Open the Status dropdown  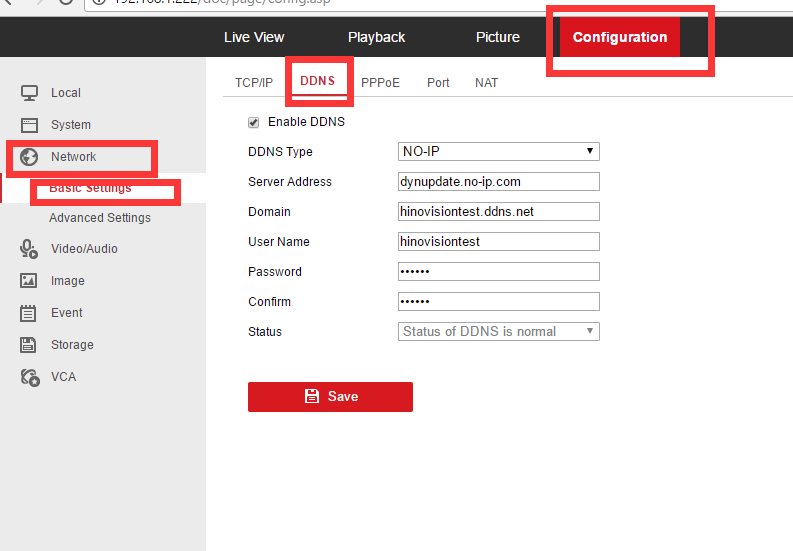[498, 332]
